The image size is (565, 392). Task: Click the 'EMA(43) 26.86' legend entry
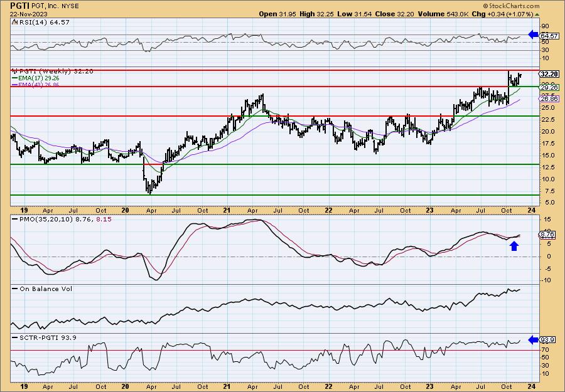36,85
